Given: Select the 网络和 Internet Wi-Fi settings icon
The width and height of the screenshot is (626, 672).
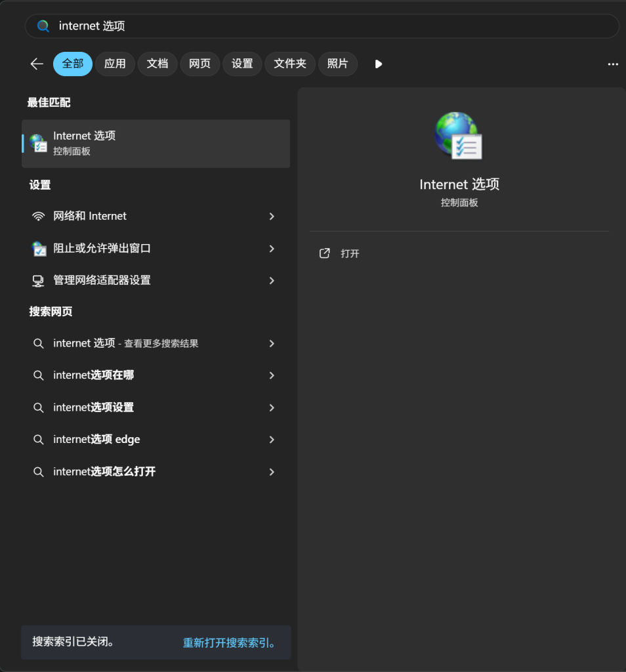Looking at the screenshot, I should pos(38,216).
